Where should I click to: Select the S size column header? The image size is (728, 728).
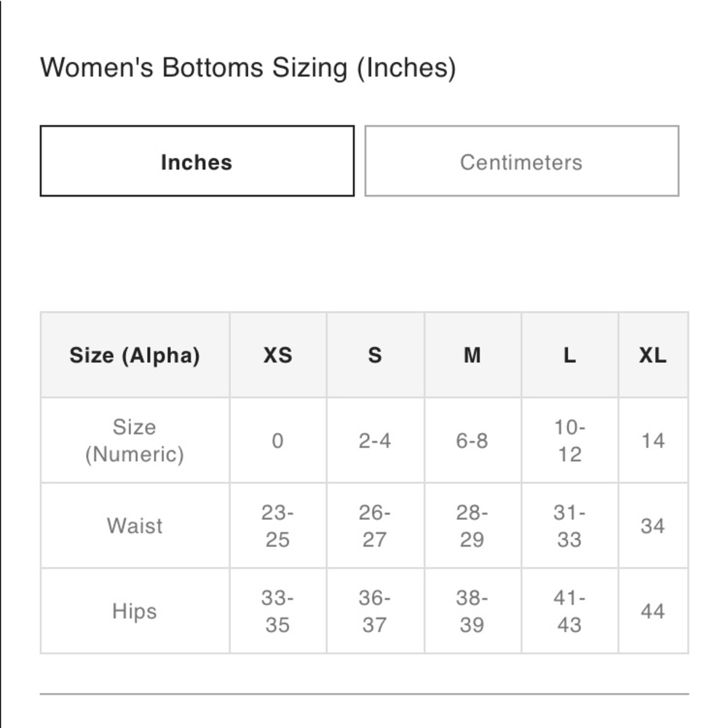(375, 355)
